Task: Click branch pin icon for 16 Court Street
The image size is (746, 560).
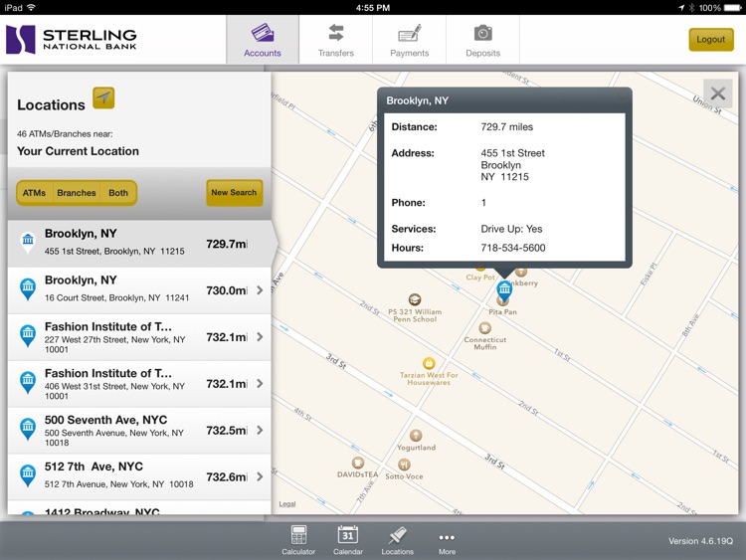Action: point(28,288)
